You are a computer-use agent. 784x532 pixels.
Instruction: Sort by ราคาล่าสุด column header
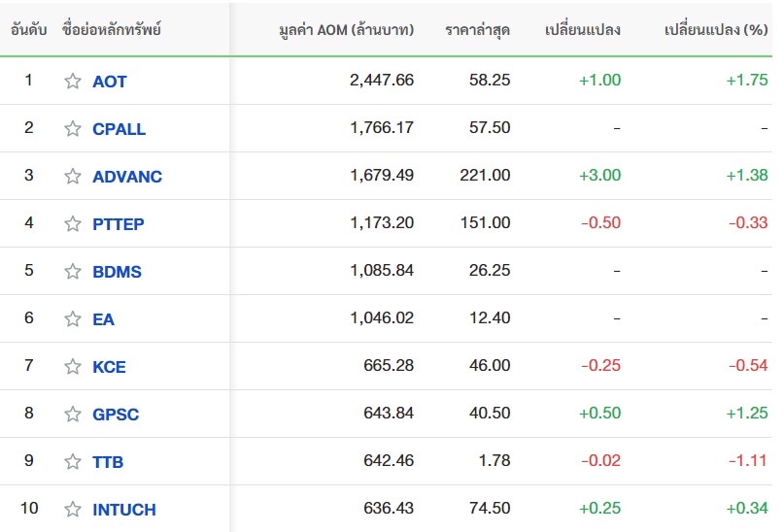(x=477, y=30)
